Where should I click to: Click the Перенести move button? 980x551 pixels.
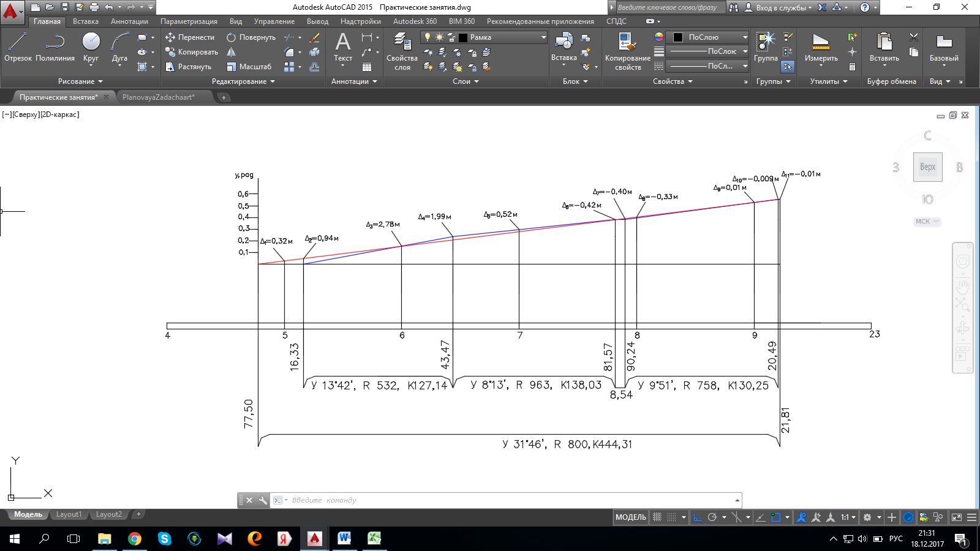coord(190,37)
